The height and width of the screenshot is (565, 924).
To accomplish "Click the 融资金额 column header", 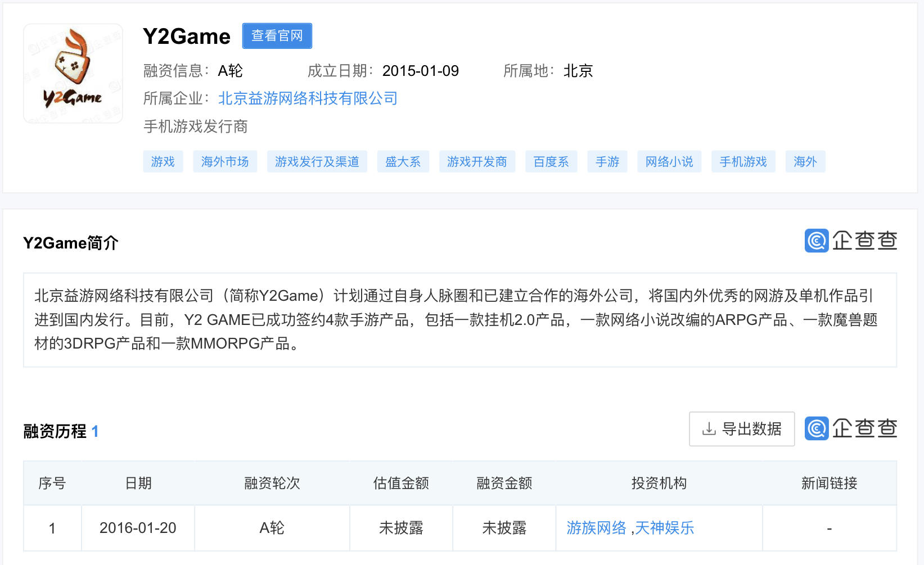I will click(x=504, y=483).
